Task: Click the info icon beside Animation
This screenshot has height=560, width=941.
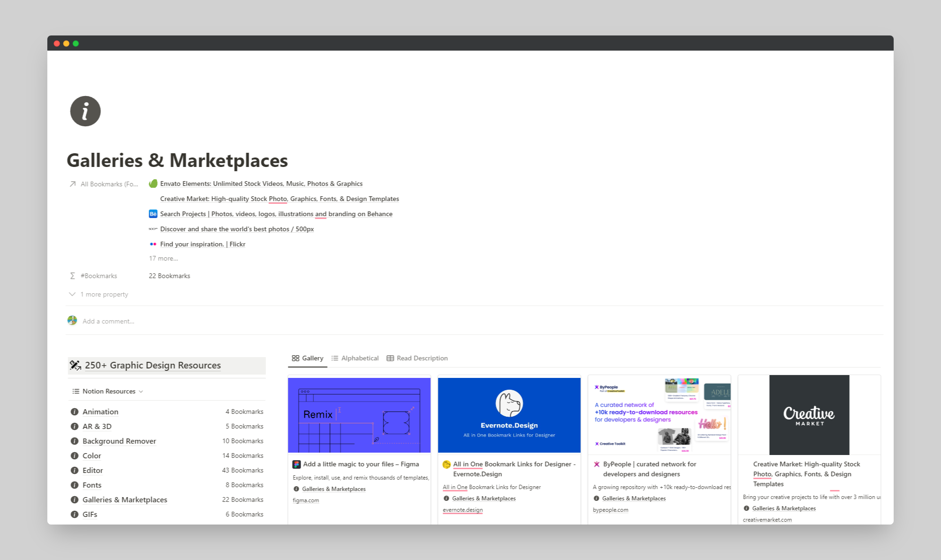Action: click(x=74, y=412)
